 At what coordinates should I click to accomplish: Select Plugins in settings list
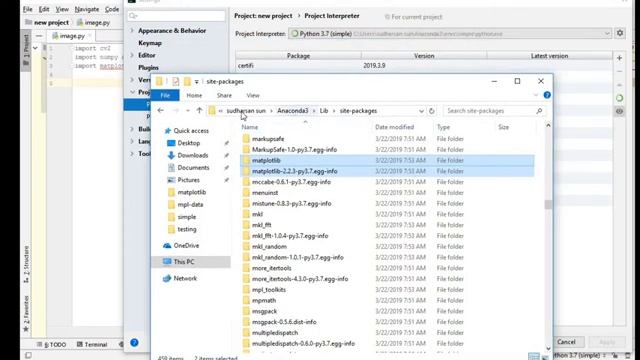pyautogui.click(x=148, y=67)
